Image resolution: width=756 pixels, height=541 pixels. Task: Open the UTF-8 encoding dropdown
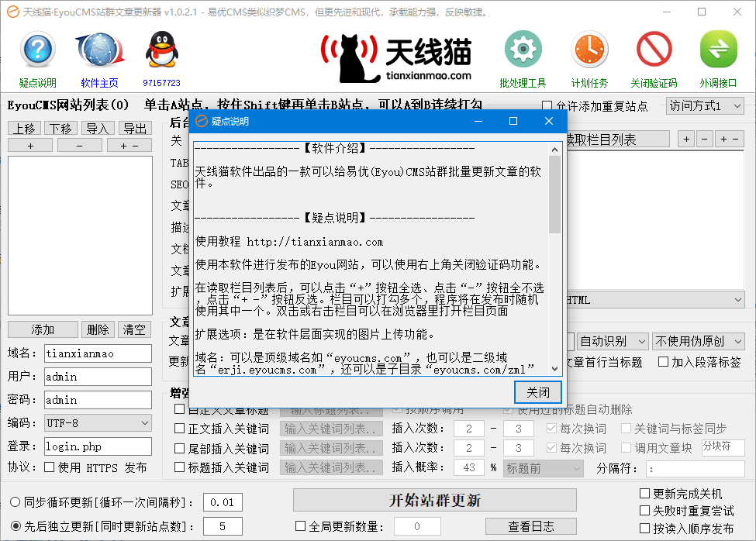point(98,423)
